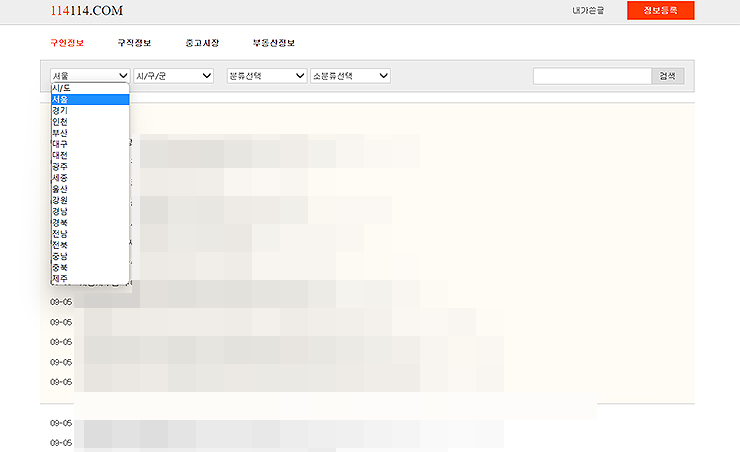Select 제주 in the region list
Image resolution: width=740 pixels, height=452 pixels.
[x=90, y=278]
